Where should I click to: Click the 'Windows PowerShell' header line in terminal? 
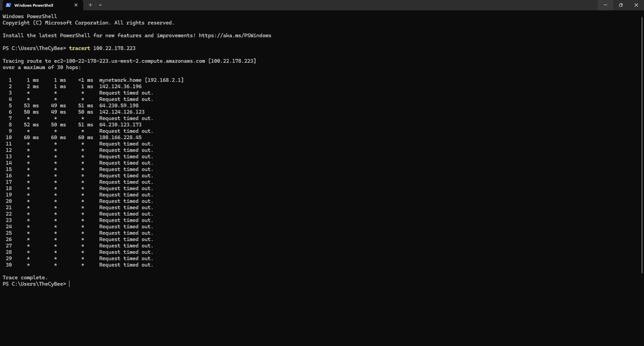coord(30,16)
